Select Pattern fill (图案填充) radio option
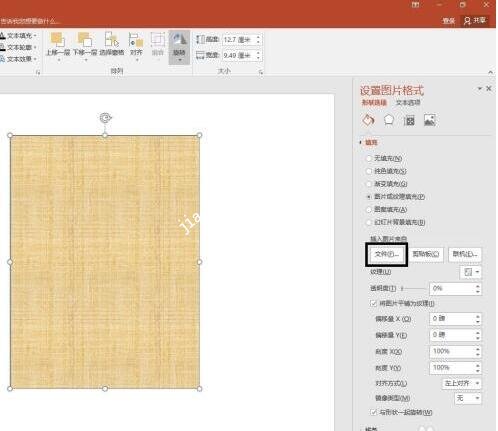Image resolution: width=498 pixels, height=431 pixels. point(369,209)
